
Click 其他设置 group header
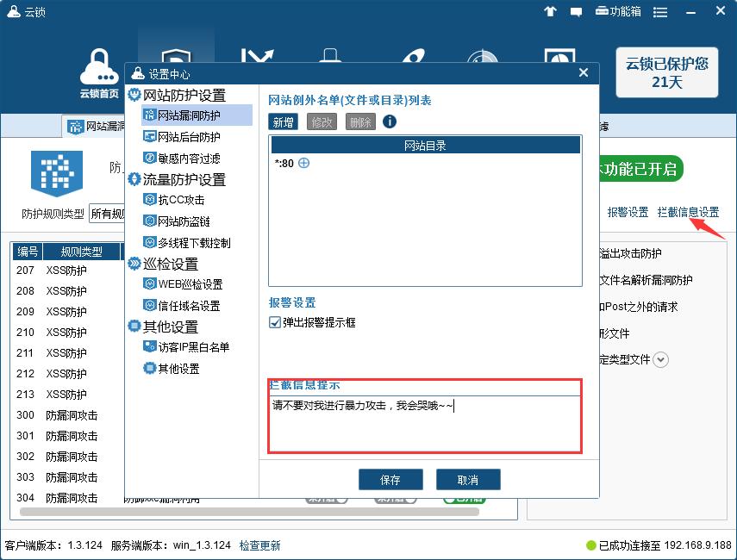click(x=163, y=327)
